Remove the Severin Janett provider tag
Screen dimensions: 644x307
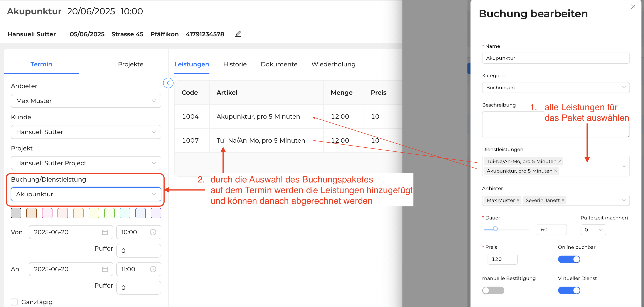click(563, 200)
